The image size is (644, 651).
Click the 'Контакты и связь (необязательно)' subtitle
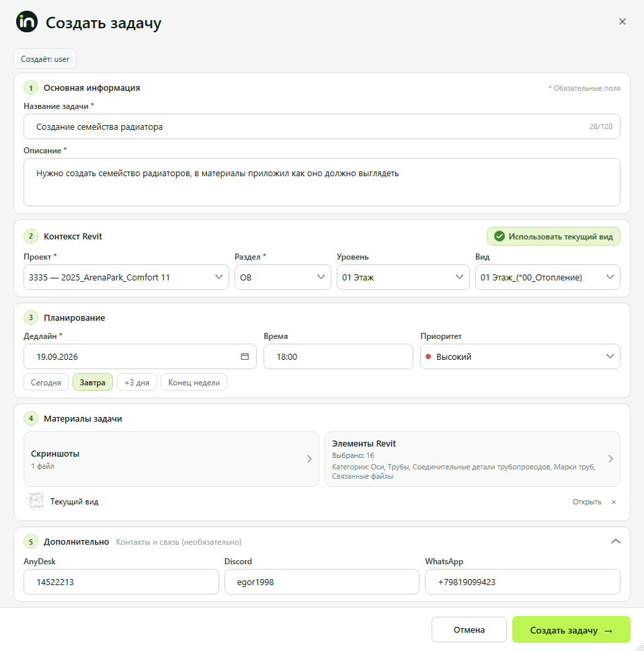click(x=179, y=542)
